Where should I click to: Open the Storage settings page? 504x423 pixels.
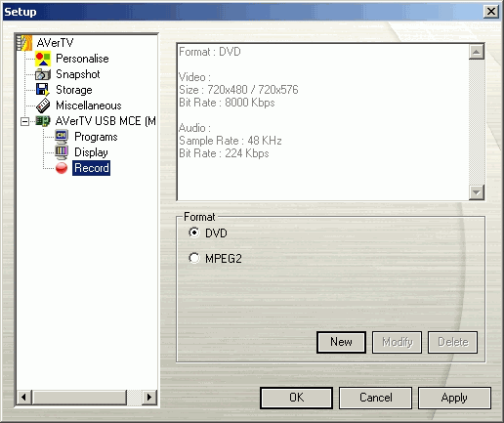point(74,90)
